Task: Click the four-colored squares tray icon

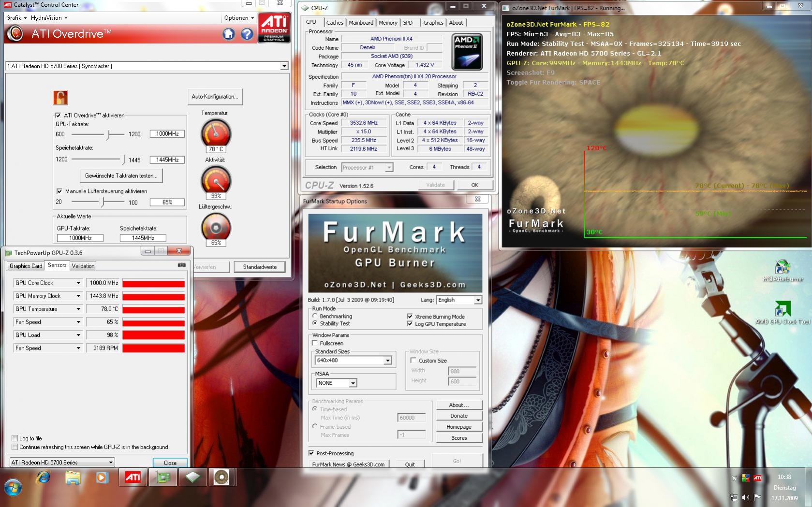Action: tap(745, 478)
